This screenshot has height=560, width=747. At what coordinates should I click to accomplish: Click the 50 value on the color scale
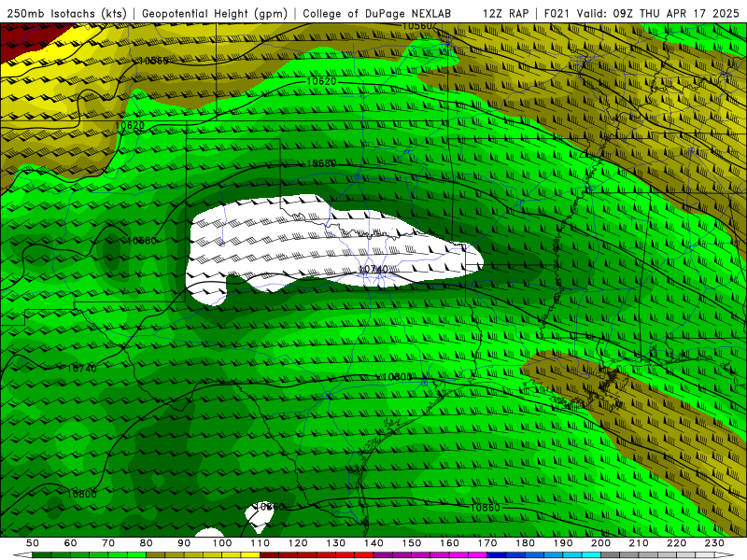[x=33, y=543]
